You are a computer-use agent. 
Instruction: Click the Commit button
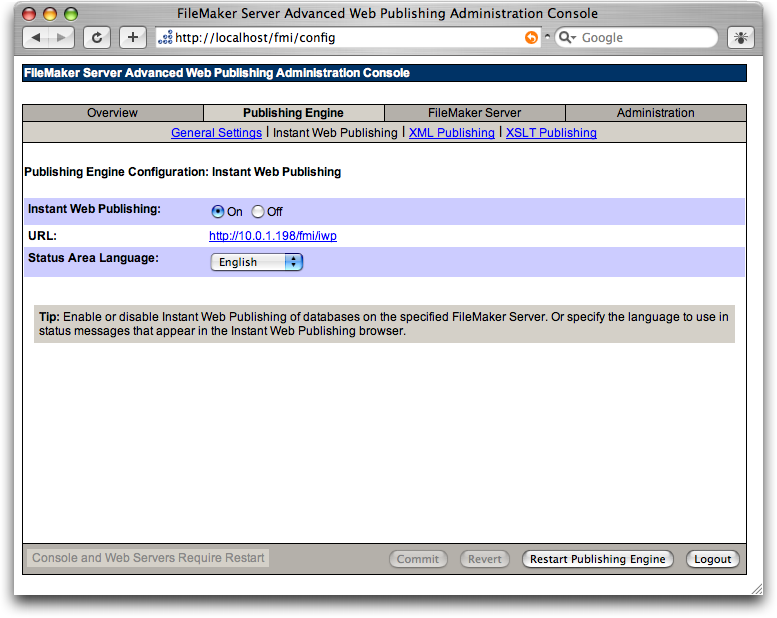[x=418, y=559]
